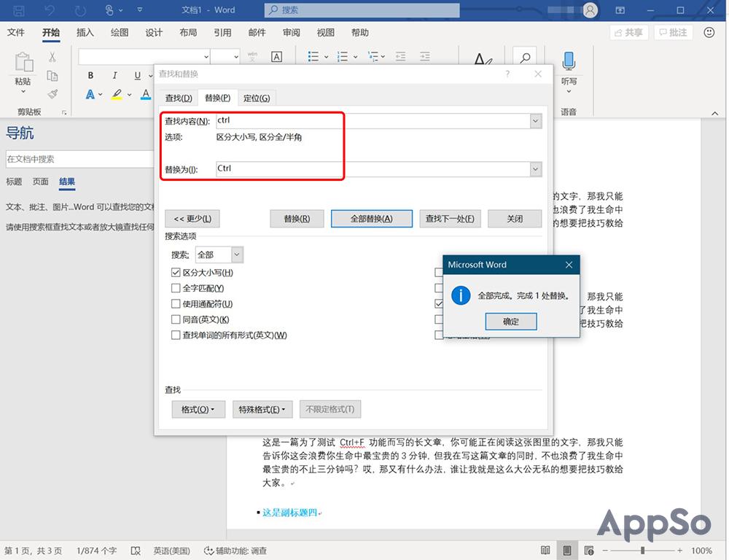Expand the paste options arrow under 粘贴
Viewport: 729px width, 560px height.
23,92
